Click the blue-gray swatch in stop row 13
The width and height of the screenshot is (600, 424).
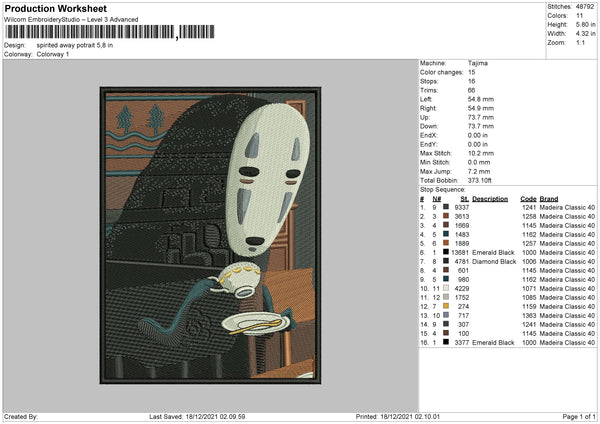pyautogui.click(x=446, y=315)
